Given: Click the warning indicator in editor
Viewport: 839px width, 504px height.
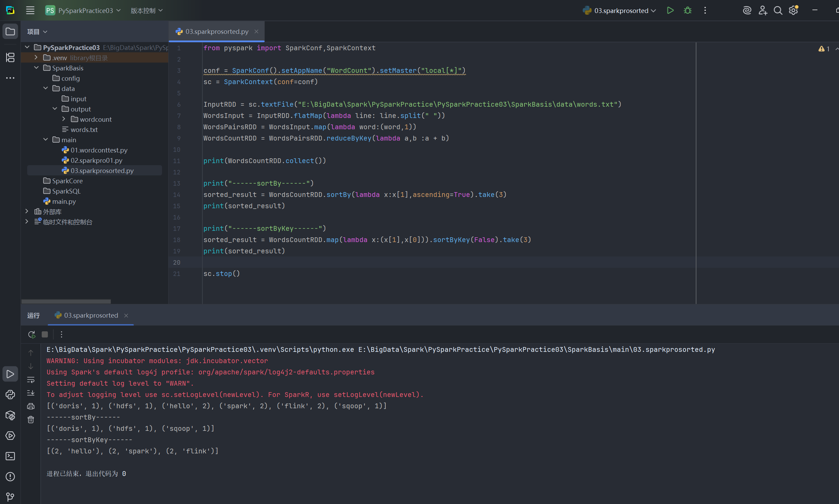Looking at the screenshot, I should coord(824,49).
